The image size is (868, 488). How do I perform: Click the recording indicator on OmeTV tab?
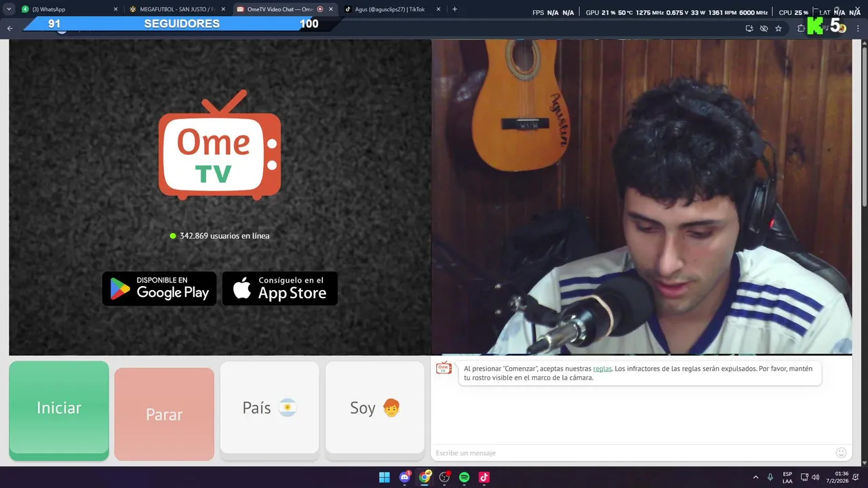[320, 9]
